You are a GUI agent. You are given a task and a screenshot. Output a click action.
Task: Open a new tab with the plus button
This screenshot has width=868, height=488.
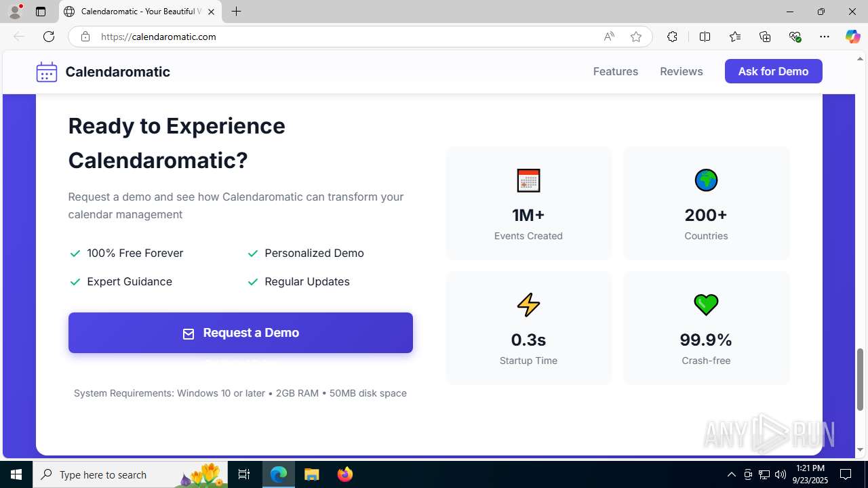pyautogui.click(x=236, y=12)
